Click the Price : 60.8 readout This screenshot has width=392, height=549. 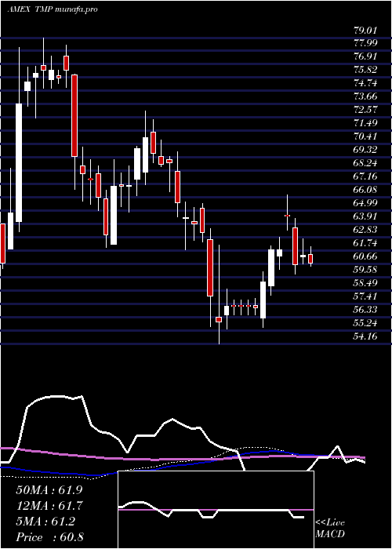click(49, 537)
